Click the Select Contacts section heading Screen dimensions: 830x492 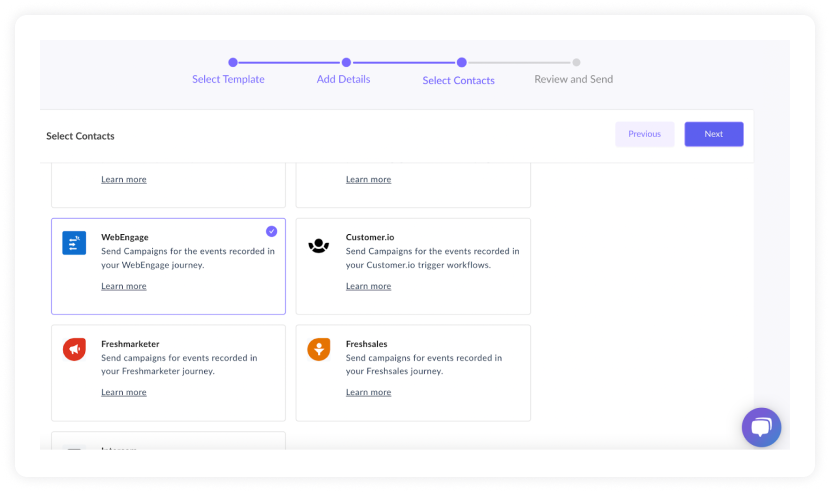[x=80, y=136]
